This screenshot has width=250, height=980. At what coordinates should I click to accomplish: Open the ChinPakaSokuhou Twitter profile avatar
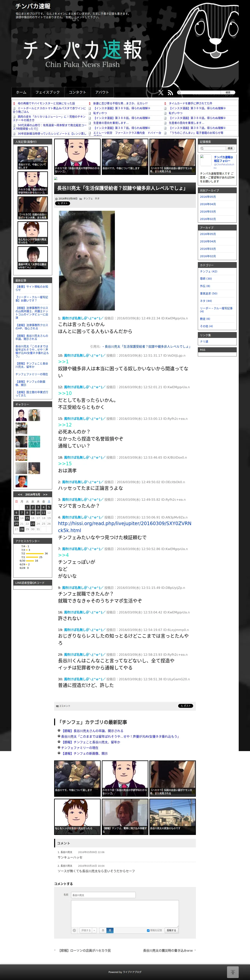click(206, 160)
